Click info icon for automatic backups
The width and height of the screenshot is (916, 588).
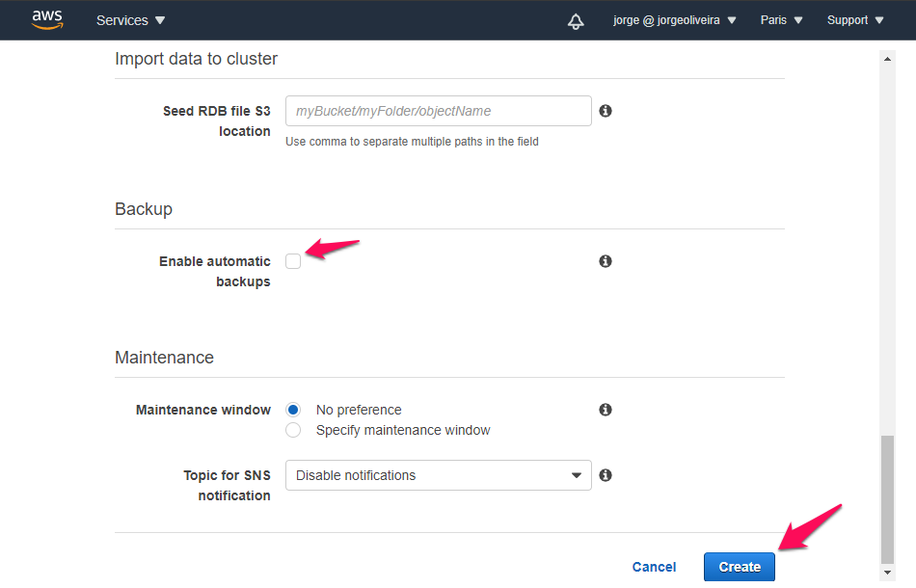(x=606, y=261)
